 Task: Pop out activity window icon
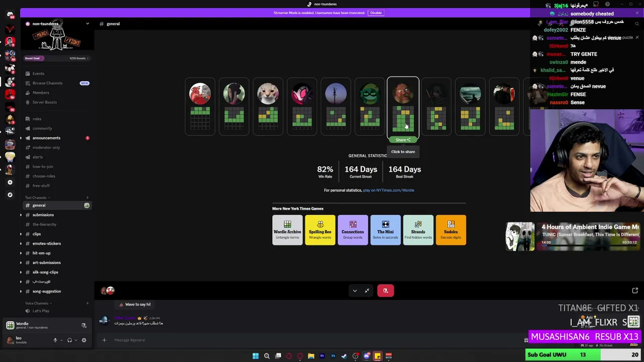[635, 291]
